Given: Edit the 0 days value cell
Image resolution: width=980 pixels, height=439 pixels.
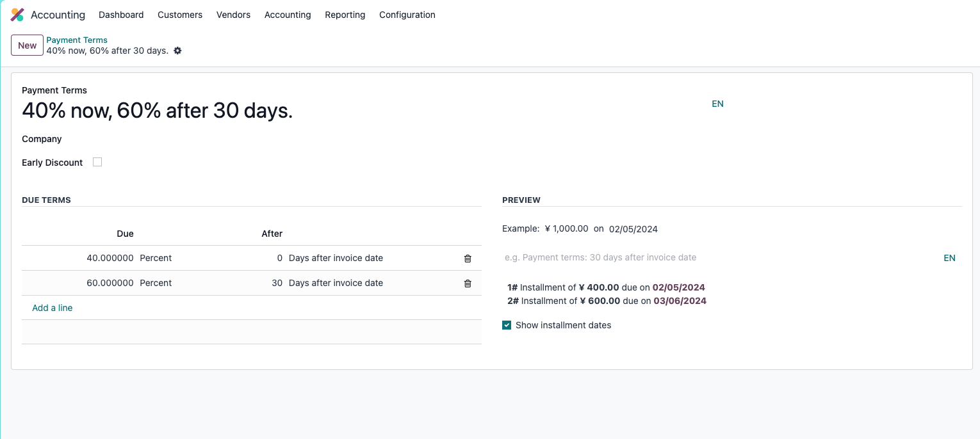Looking at the screenshot, I should (x=279, y=258).
